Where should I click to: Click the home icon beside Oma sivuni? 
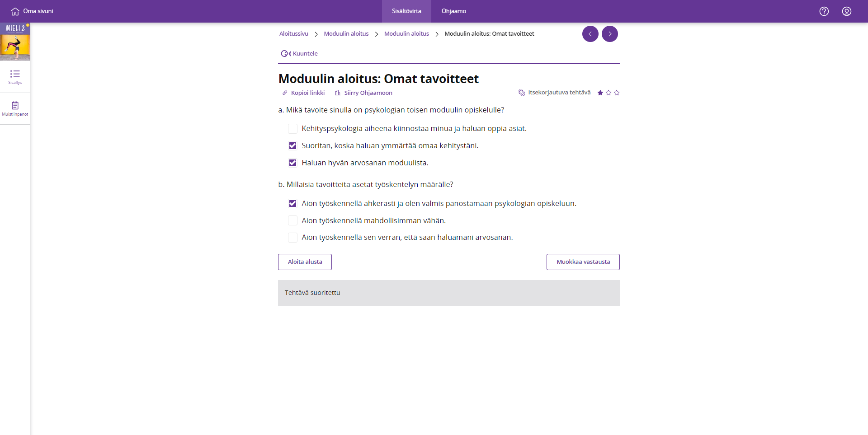pos(15,11)
